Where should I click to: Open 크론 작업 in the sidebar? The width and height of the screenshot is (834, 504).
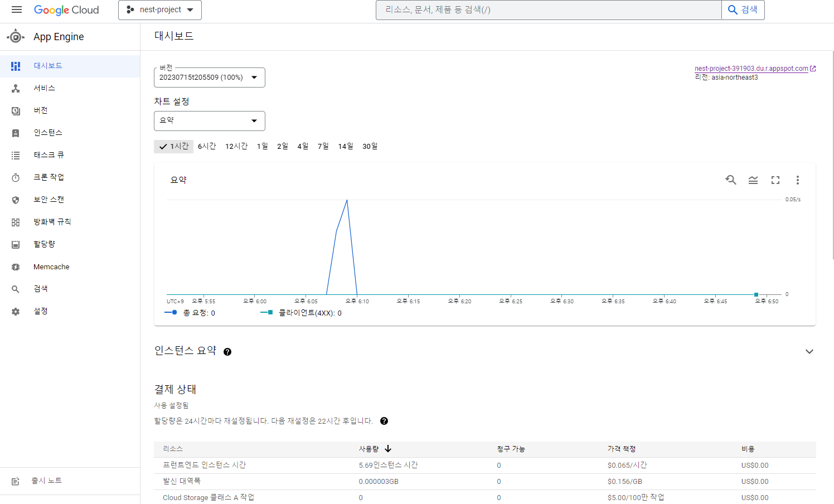70,177
